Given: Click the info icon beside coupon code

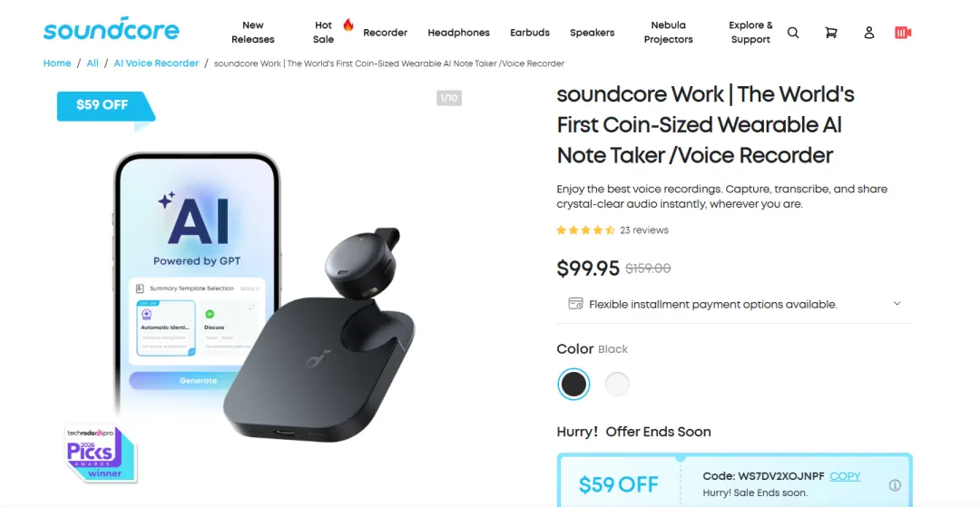Looking at the screenshot, I should (895, 485).
